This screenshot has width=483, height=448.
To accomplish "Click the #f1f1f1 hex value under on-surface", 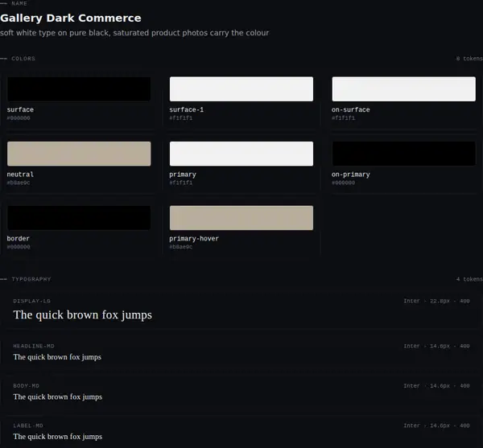I will (343, 118).
